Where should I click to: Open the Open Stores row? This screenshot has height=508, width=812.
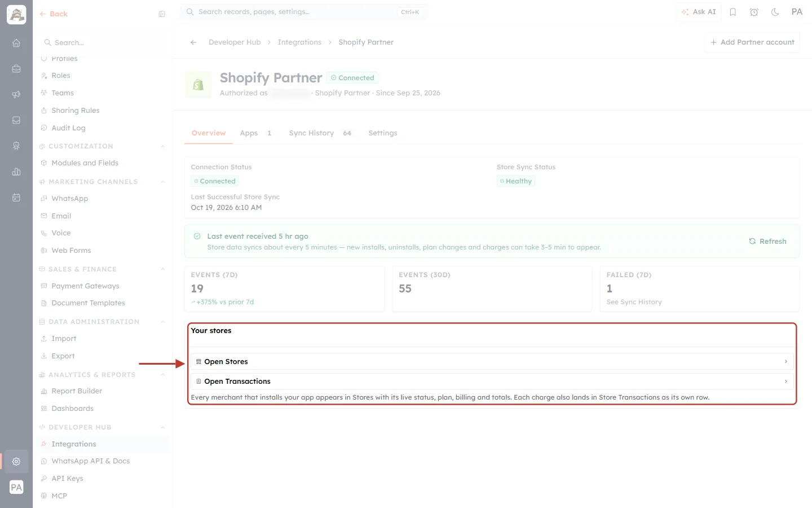492,362
